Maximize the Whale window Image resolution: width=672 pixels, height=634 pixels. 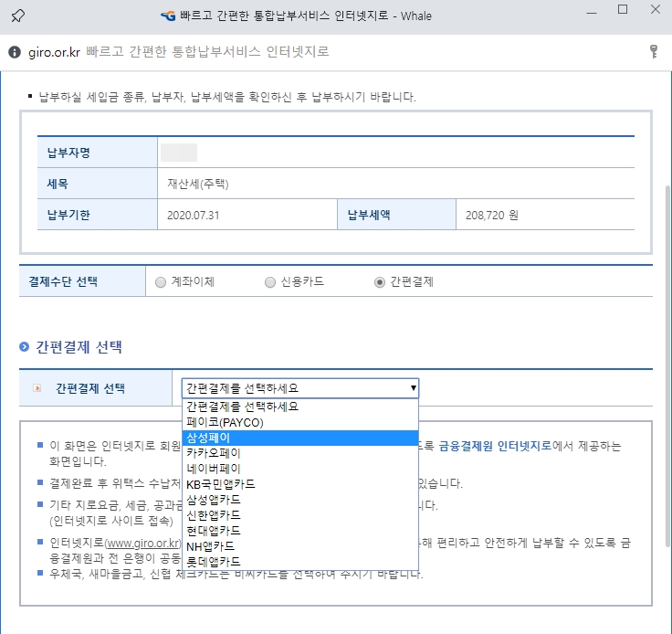[623, 9]
